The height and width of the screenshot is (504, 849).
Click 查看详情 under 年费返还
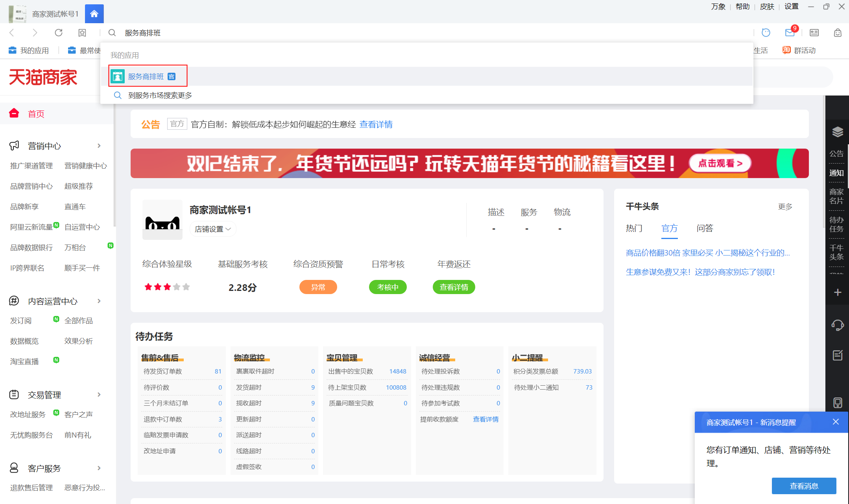[x=454, y=287]
